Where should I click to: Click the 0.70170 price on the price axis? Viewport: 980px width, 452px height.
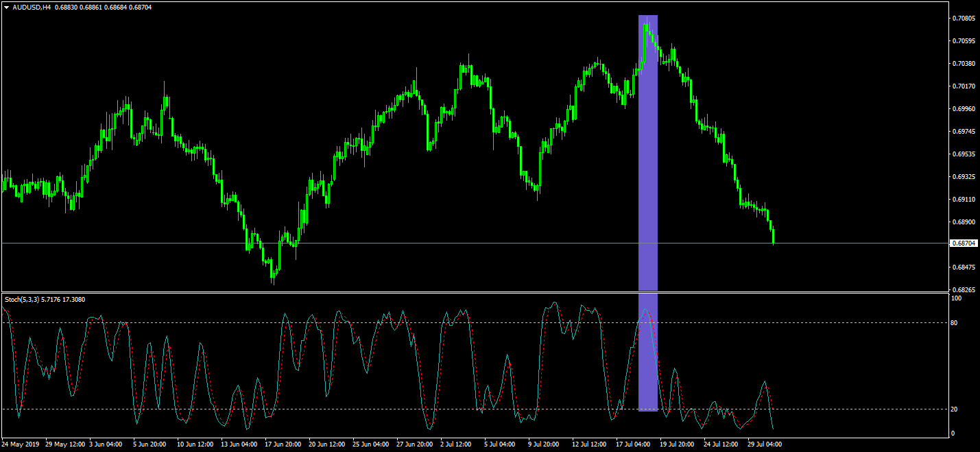pyautogui.click(x=964, y=86)
